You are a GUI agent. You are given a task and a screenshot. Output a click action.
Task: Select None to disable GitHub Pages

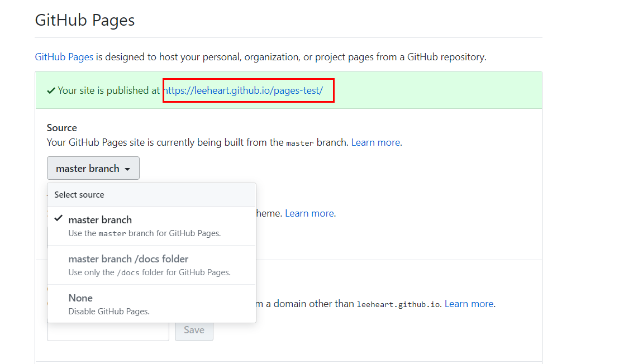pyautogui.click(x=151, y=304)
